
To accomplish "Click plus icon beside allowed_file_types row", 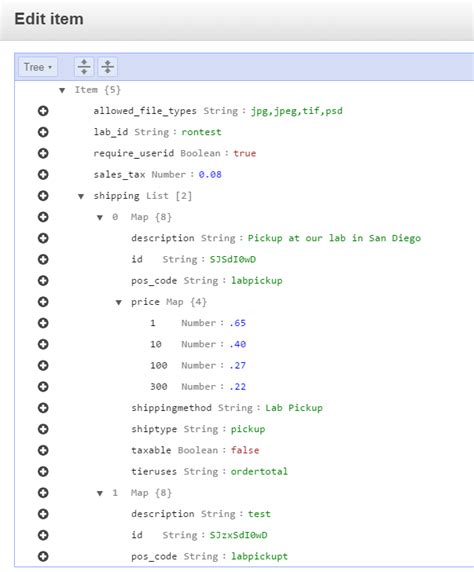I will click(x=43, y=111).
